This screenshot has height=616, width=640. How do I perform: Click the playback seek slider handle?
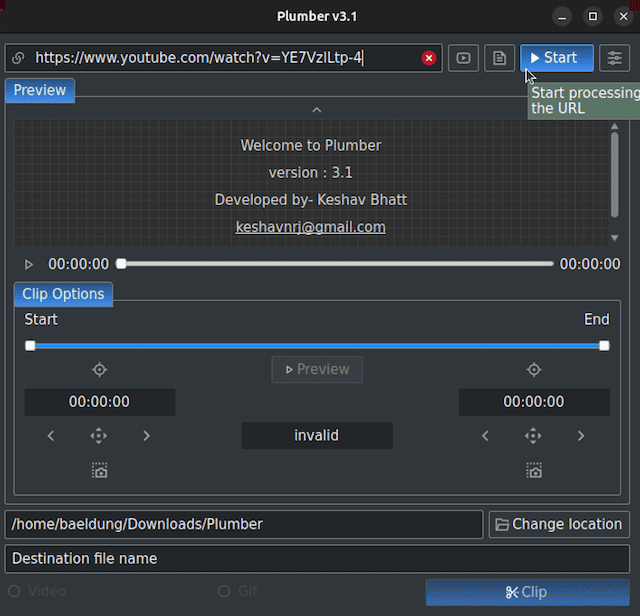[121, 264]
